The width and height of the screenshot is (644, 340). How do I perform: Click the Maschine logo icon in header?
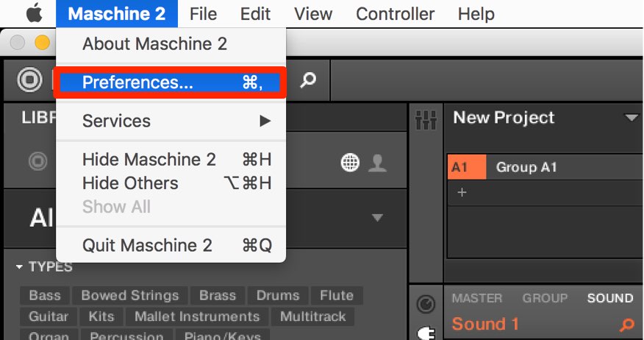[29, 79]
